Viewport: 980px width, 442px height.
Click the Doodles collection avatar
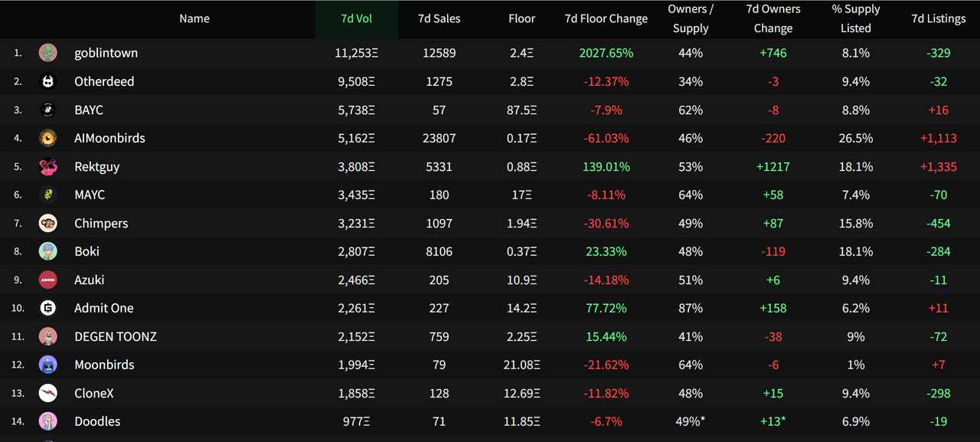pyautogui.click(x=48, y=421)
